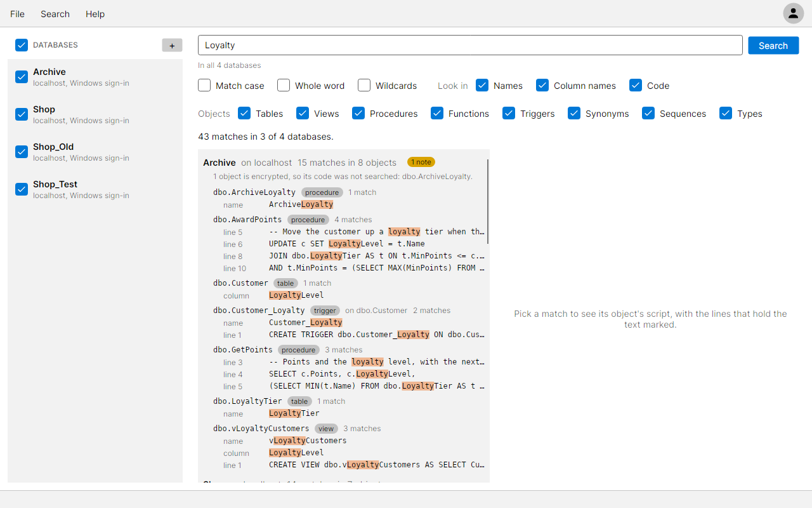
Task: Toggle the all DATABASES checkbox
Action: coord(22,45)
